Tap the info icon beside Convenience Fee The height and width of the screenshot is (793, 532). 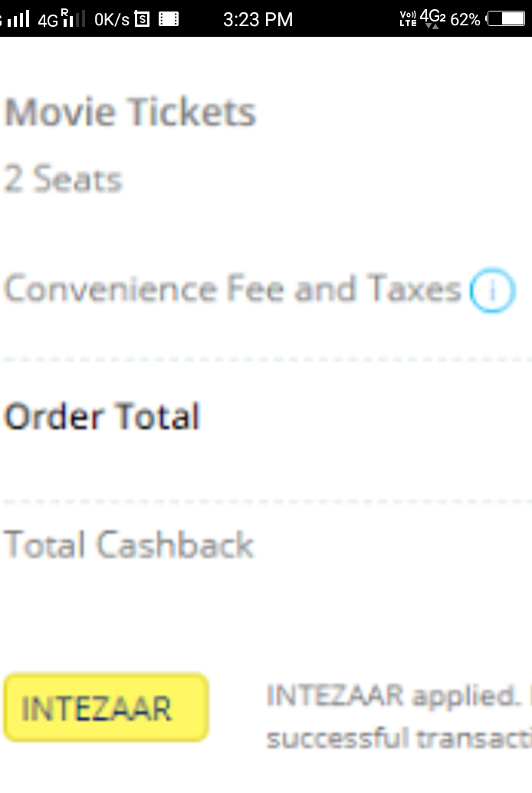pyautogui.click(x=492, y=291)
